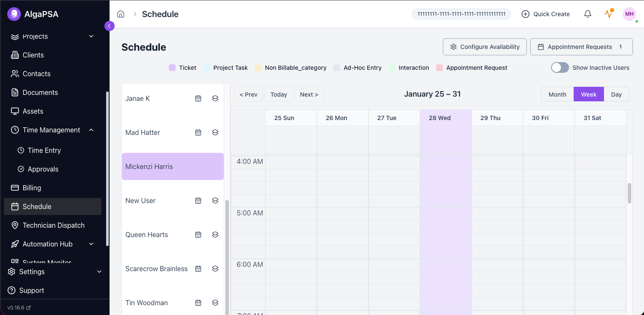Collapse the sidebar with the purple chevron
The image size is (644, 315).
(110, 26)
